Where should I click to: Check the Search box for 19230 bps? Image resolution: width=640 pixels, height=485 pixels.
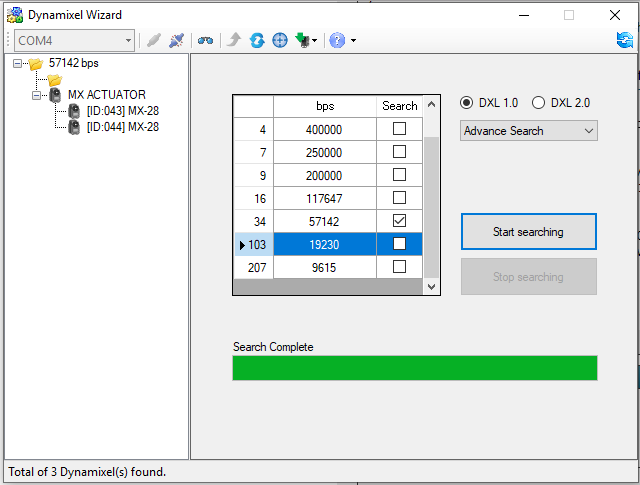click(x=399, y=244)
